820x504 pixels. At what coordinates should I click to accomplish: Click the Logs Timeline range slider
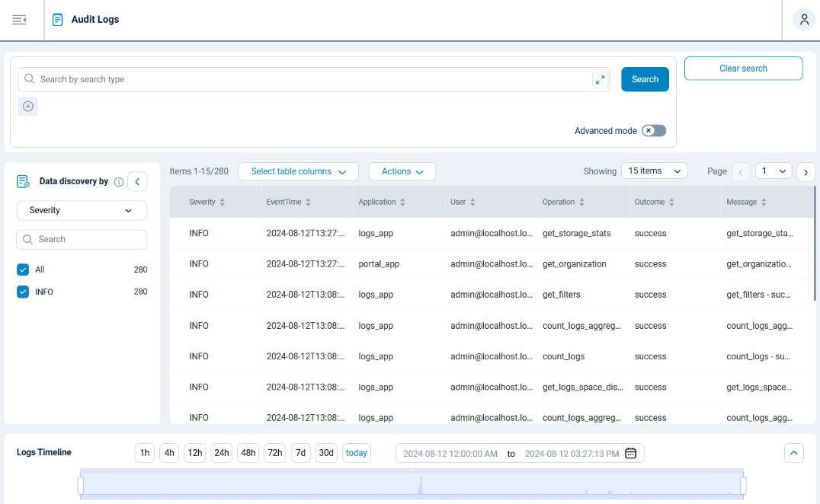pyautogui.click(x=412, y=484)
